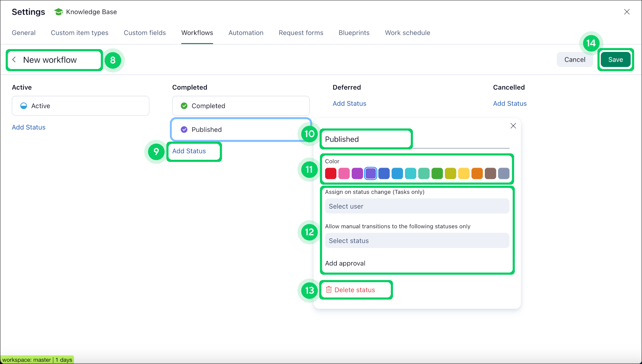Open the Select user dropdown

point(417,206)
